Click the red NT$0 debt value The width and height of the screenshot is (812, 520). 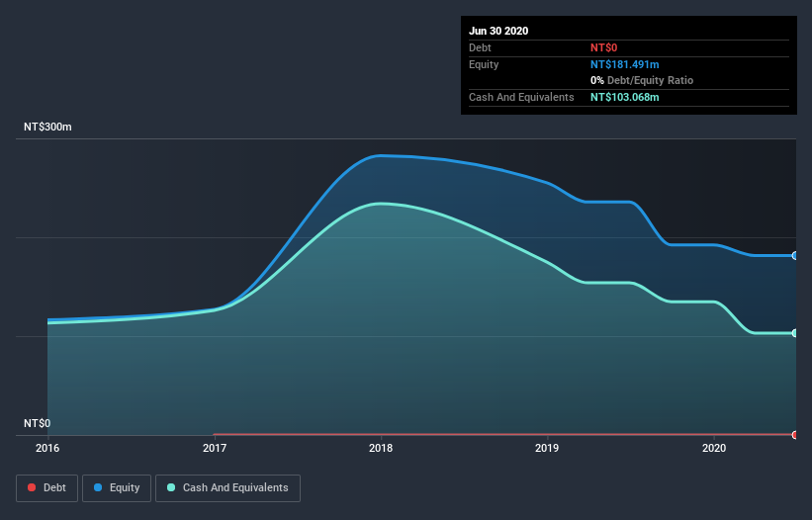pos(604,47)
